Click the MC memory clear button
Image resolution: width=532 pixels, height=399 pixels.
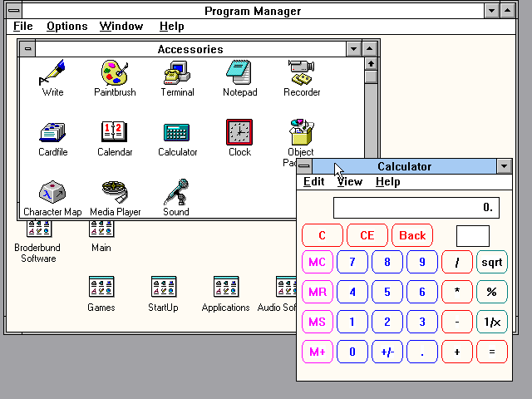[x=318, y=262]
